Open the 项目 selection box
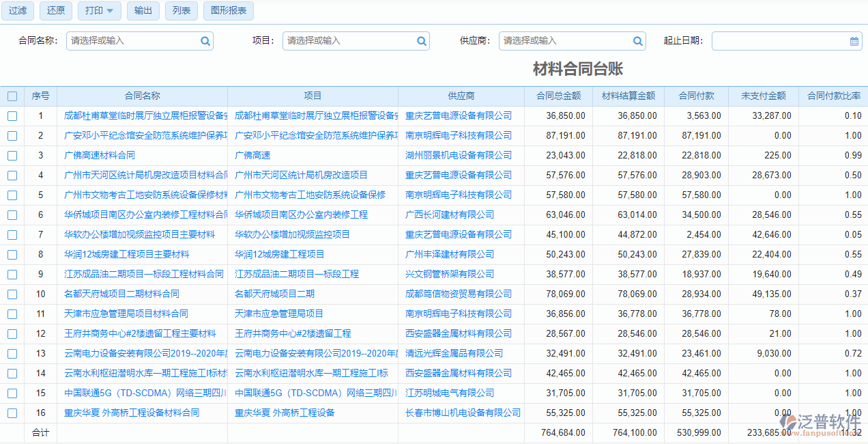 (348, 41)
